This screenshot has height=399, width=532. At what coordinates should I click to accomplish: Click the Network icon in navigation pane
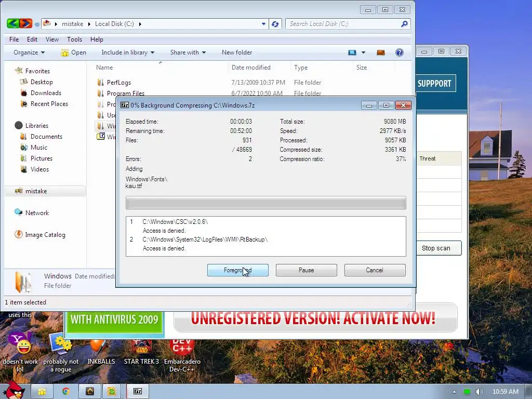(x=18, y=212)
